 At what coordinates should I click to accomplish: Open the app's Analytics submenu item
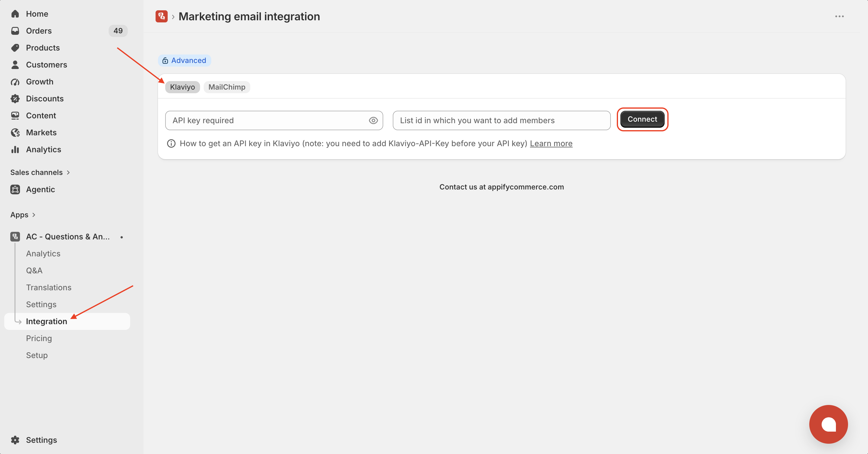(43, 253)
